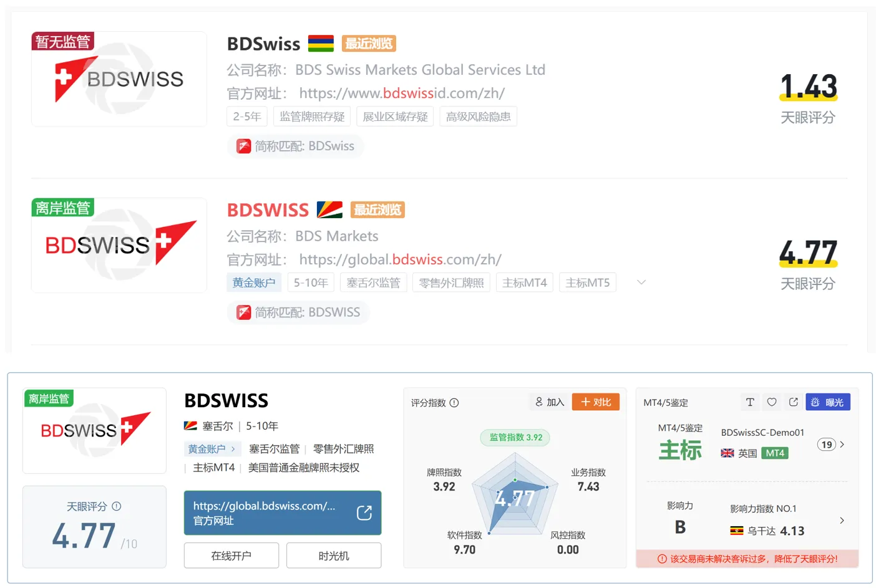The height and width of the screenshot is (588, 876).
Task: Expand the BDSwissSC-Demo01 server row arrow
Action: pos(842,445)
